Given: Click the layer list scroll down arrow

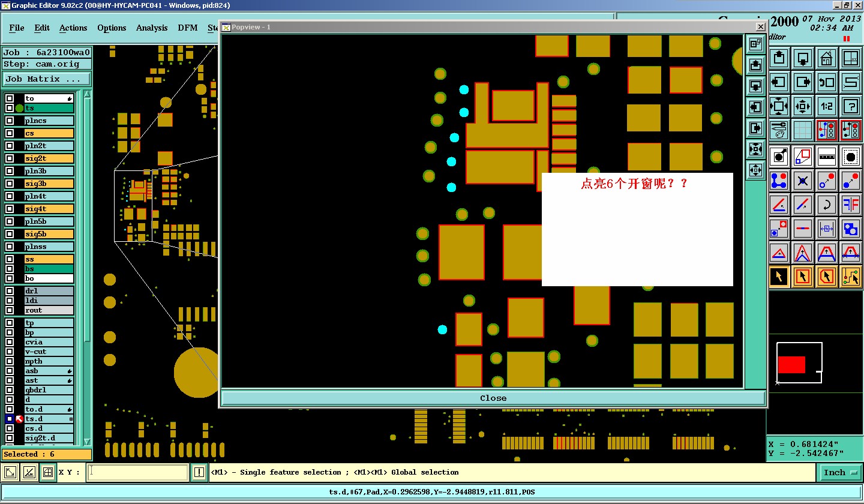Looking at the screenshot, I should [x=87, y=441].
